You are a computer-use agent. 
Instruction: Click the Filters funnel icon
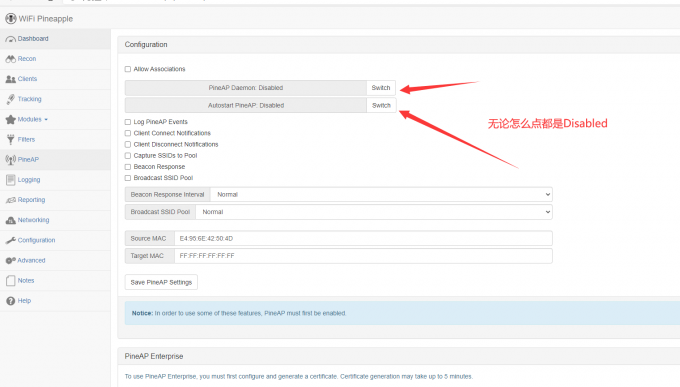(x=10, y=139)
